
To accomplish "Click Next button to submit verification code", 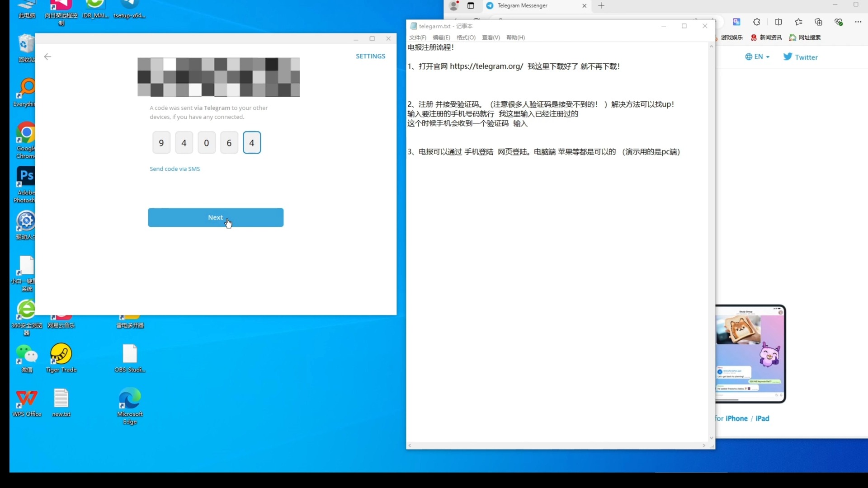I will pos(216,217).
